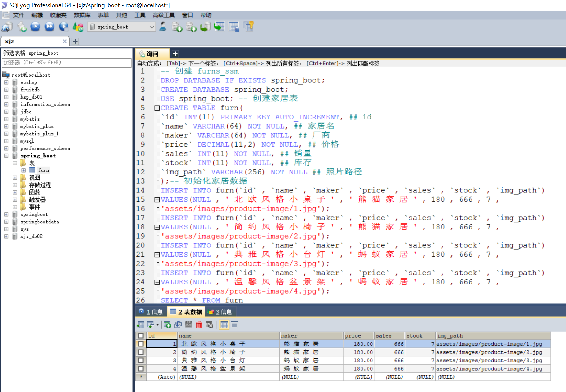Expand the 视图 views folder
Image resolution: width=566 pixels, height=392 pixels.
click(x=15, y=178)
